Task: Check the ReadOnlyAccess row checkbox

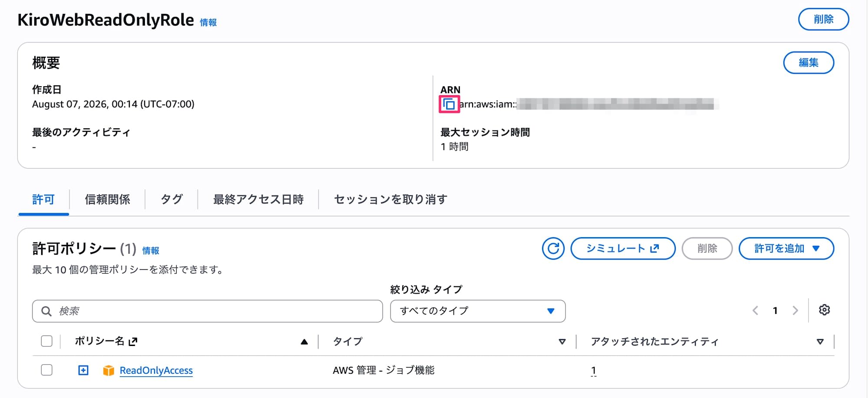Action: pyautogui.click(x=46, y=370)
